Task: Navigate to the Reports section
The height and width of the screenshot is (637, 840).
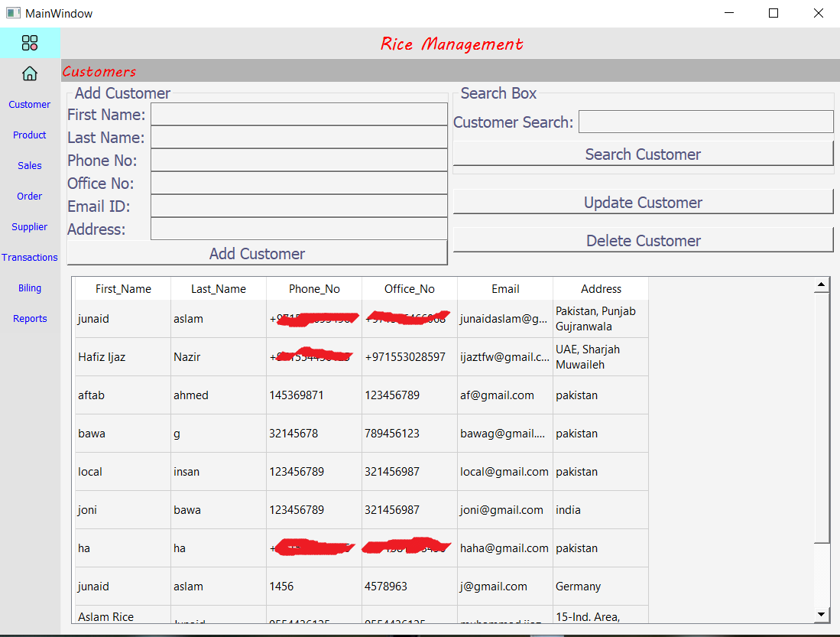Action: [29, 318]
